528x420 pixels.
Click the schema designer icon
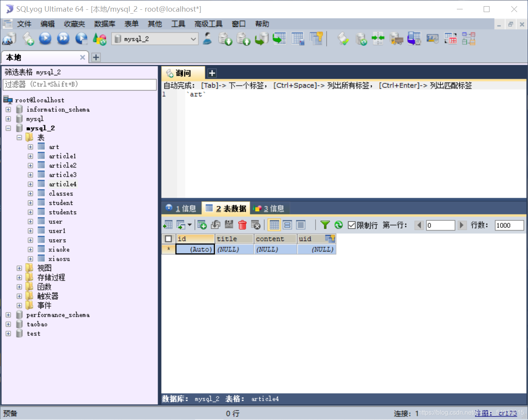coord(469,38)
